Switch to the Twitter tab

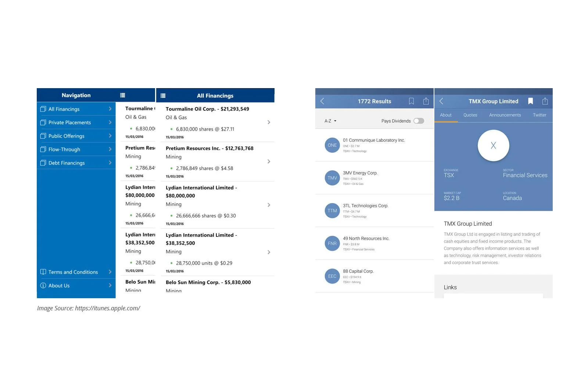(x=539, y=115)
